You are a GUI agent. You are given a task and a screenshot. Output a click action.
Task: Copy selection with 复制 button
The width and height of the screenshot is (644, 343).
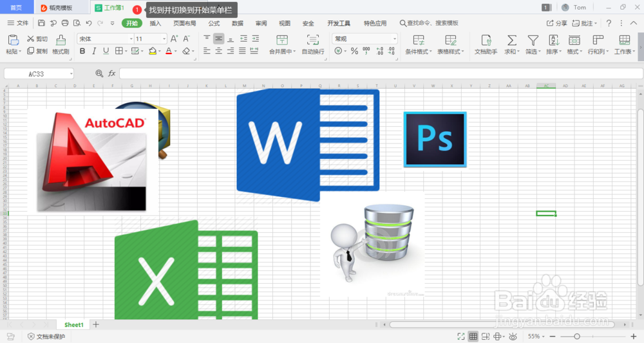[37, 51]
